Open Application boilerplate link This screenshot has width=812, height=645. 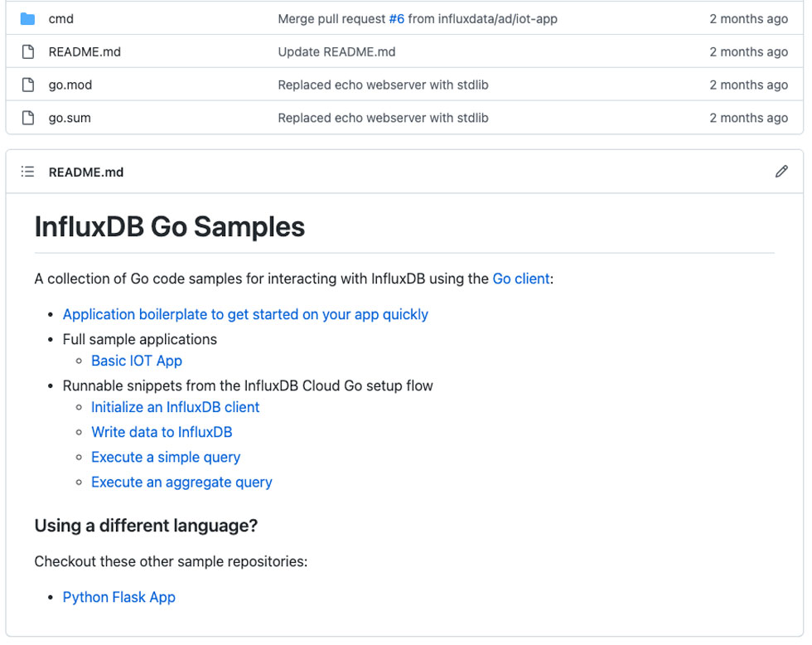point(245,314)
